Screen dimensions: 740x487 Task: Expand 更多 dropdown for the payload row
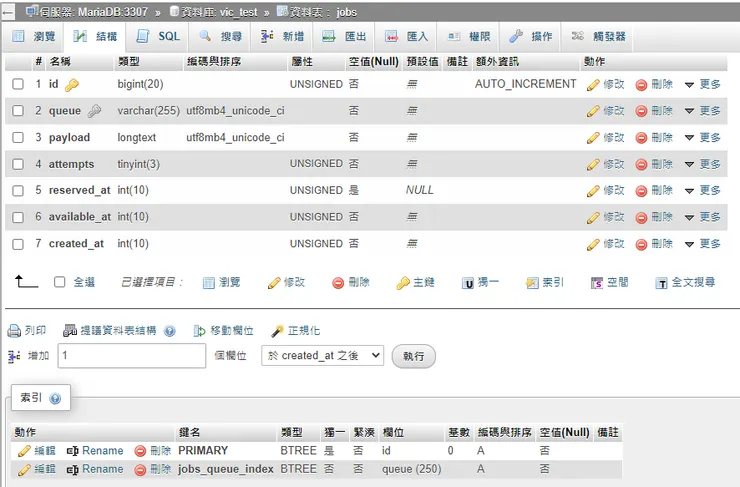coord(703,138)
